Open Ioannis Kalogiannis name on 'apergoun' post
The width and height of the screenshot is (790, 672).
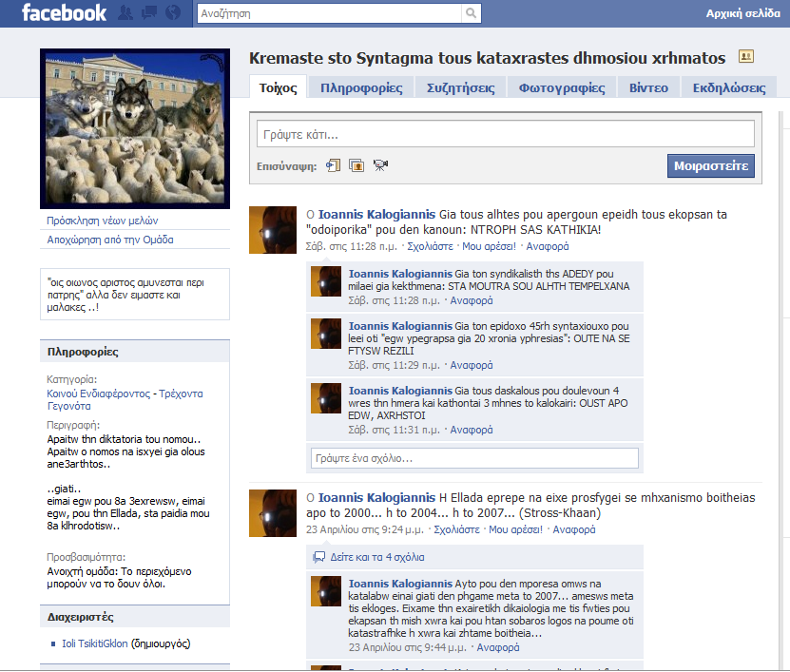point(376,215)
